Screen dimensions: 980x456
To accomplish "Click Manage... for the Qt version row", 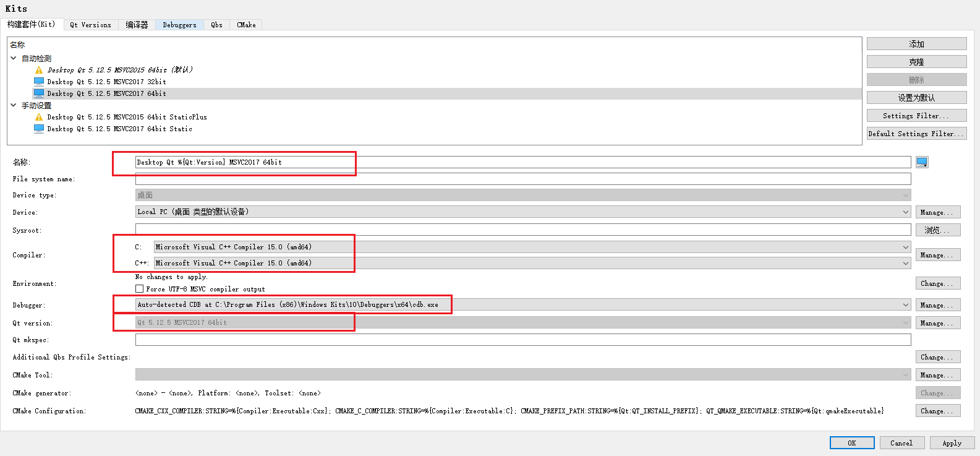I will pyautogui.click(x=938, y=323).
